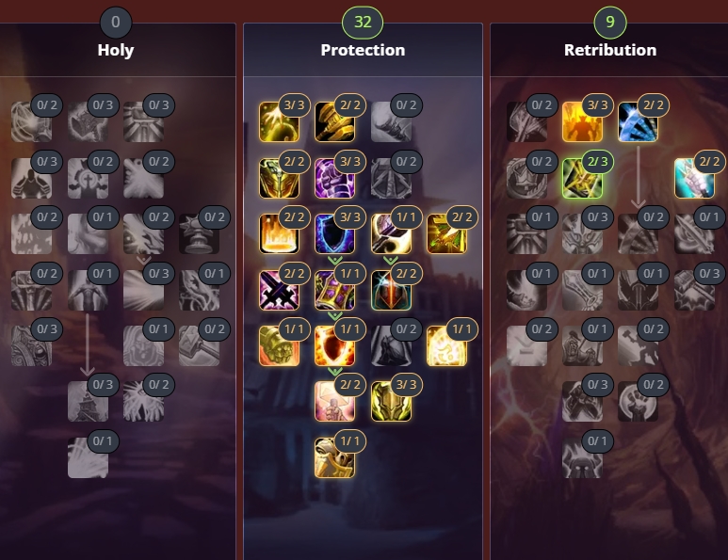
Task: Click the Reckoning crossed swords talent 2/2
Action: tap(279, 290)
